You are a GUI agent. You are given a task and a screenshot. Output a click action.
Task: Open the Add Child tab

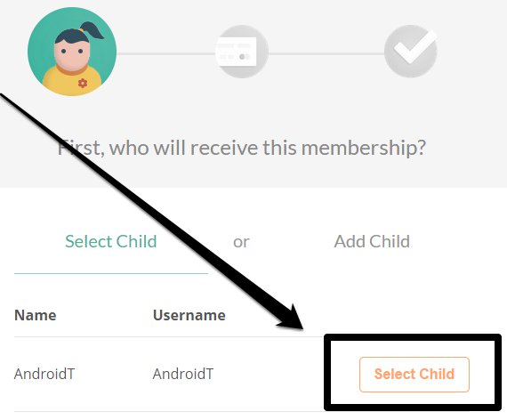click(372, 241)
